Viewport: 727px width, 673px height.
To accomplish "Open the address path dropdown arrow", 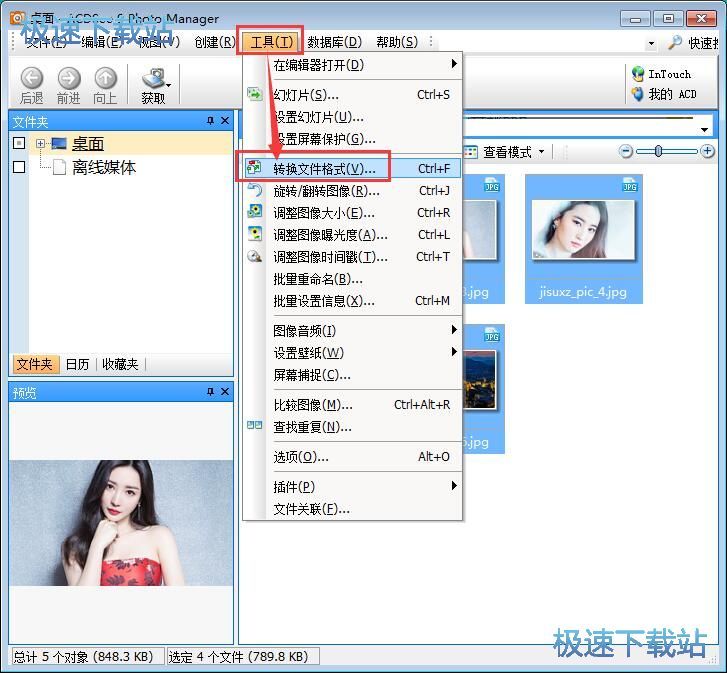I will tap(705, 130).
